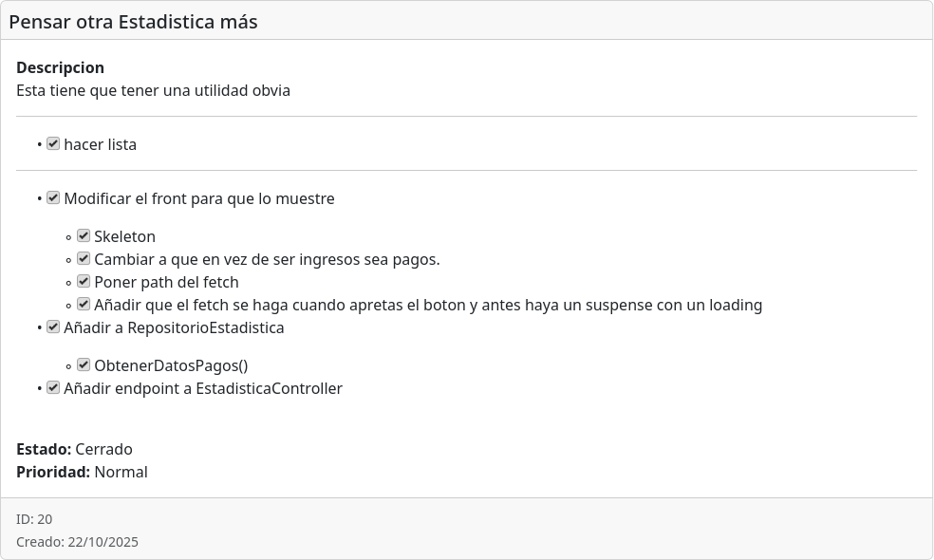The width and height of the screenshot is (934, 560).
Task: Click the "Descripcion" heading
Action: point(60,67)
